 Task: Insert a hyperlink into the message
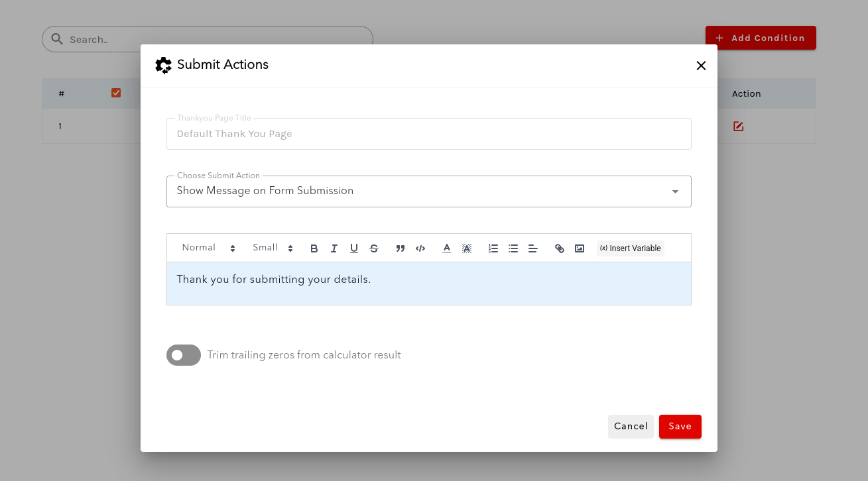(560, 248)
